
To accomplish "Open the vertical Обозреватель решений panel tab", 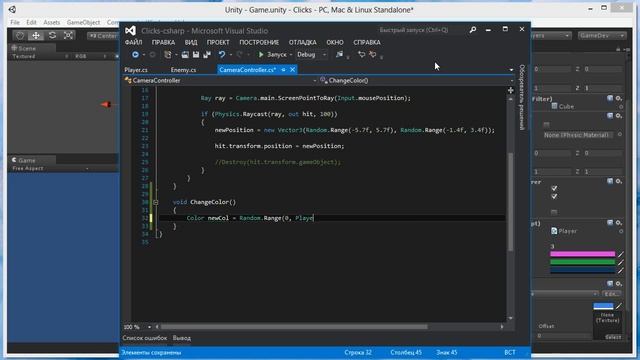I will [x=522, y=97].
